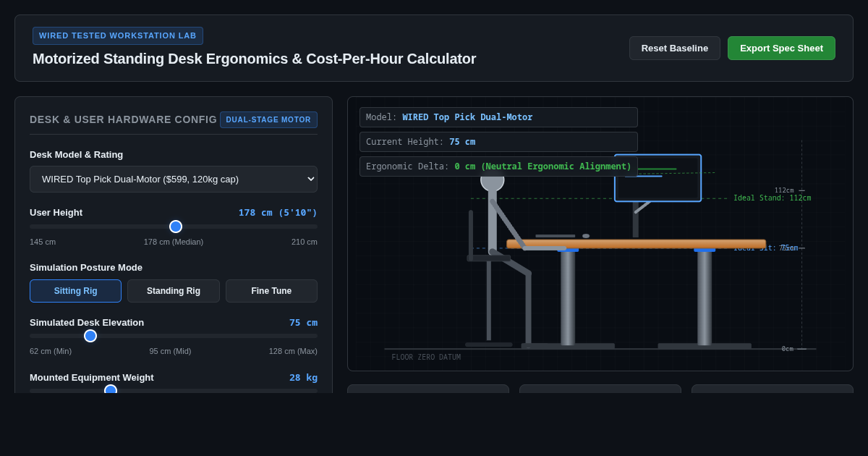The width and height of the screenshot is (868, 456).
Task: Click the 128 cm (Max) elevation label
Action: (293, 351)
